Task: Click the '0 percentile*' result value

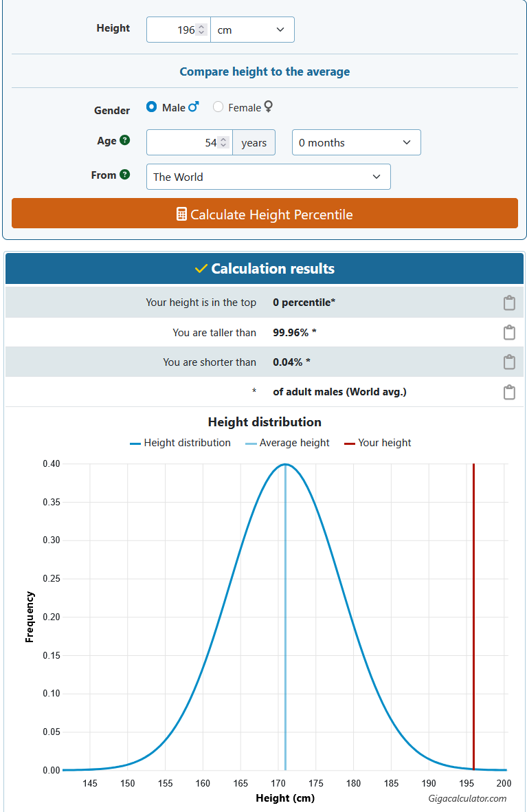Action: click(x=304, y=303)
